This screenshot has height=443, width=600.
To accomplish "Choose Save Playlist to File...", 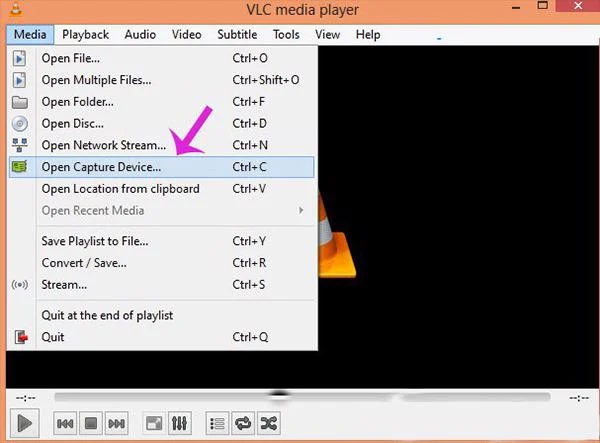I will coord(161,241).
